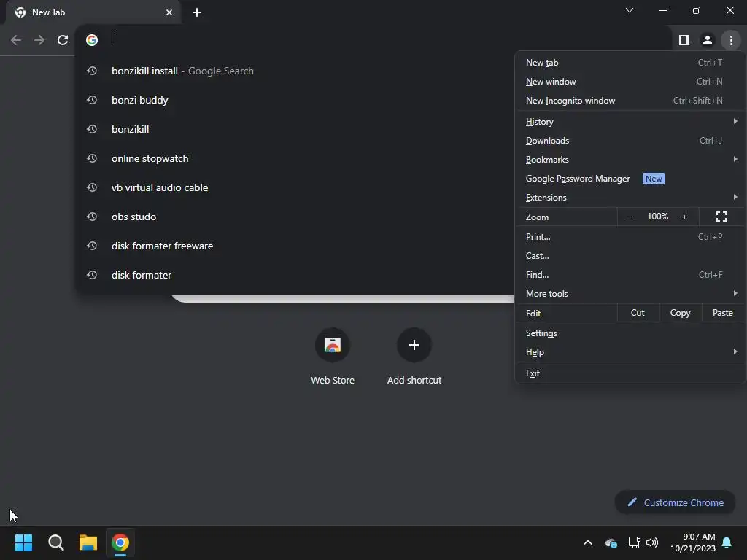Click the Chrome taskbar icon

click(120, 542)
